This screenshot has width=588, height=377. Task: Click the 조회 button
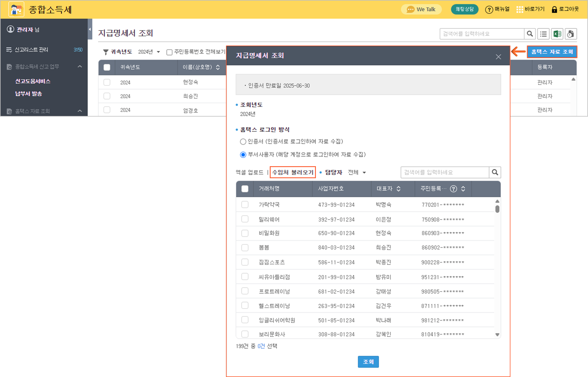(x=368, y=362)
